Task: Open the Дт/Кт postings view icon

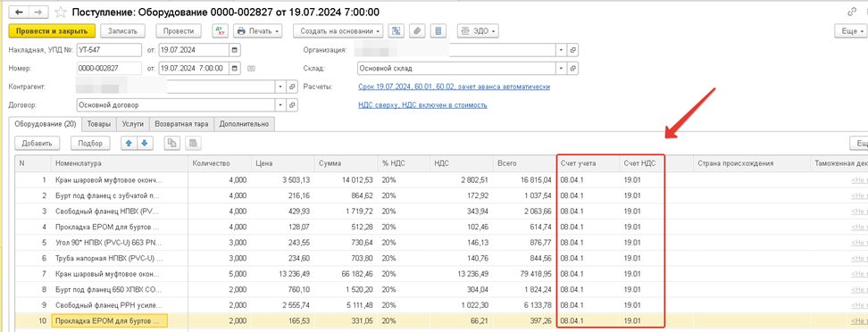Action: tap(220, 31)
